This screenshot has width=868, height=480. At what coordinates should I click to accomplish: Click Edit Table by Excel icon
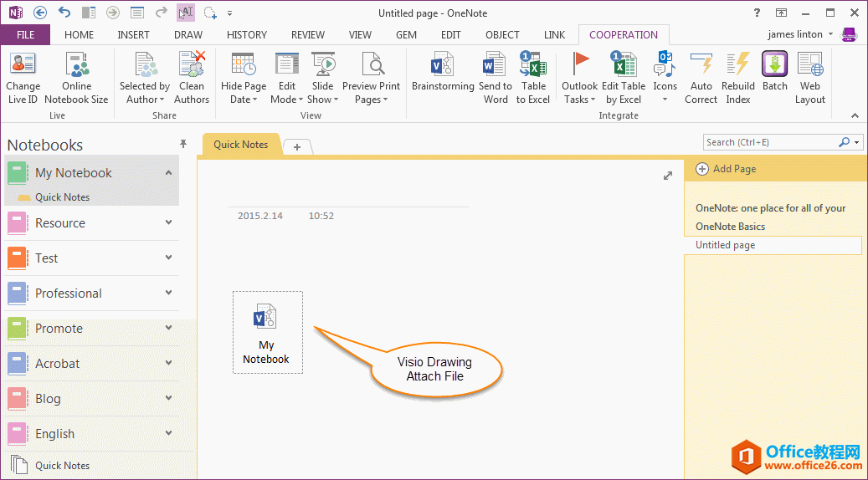click(624, 64)
